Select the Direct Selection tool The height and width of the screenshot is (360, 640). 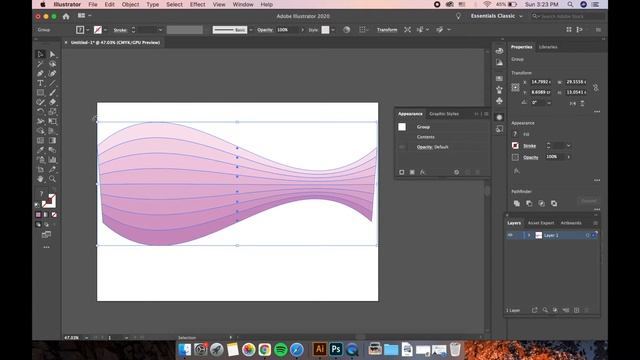click(52, 54)
